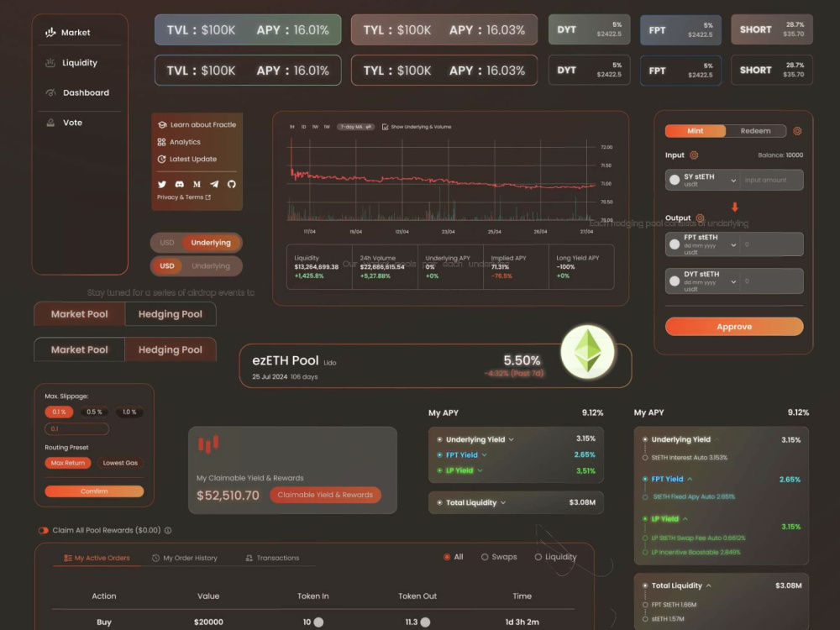Viewport: 840px width, 630px height.
Task: Expand FPT Yield showing down chevron
Action: pyautogui.click(x=485, y=454)
